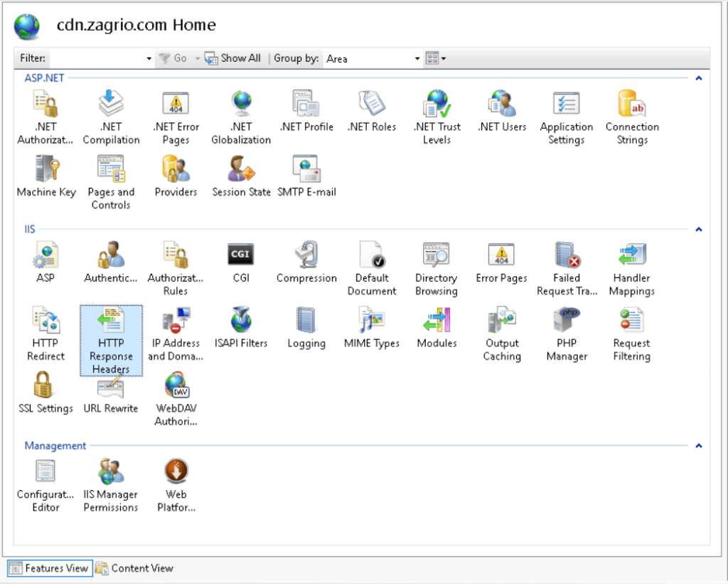Open .NET Users feature

502,110
